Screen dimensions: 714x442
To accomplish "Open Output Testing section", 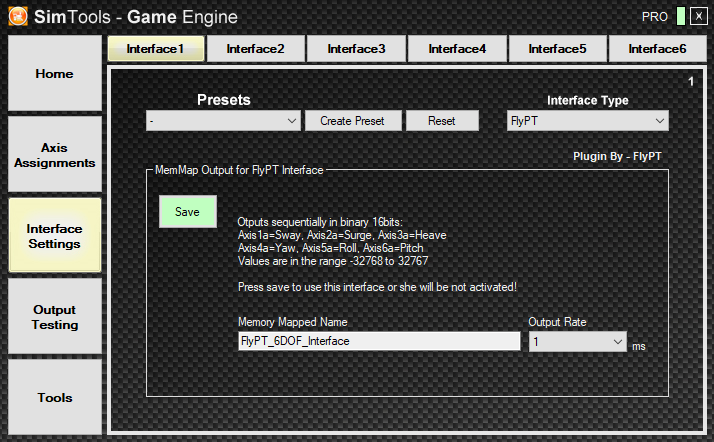I will (55, 316).
